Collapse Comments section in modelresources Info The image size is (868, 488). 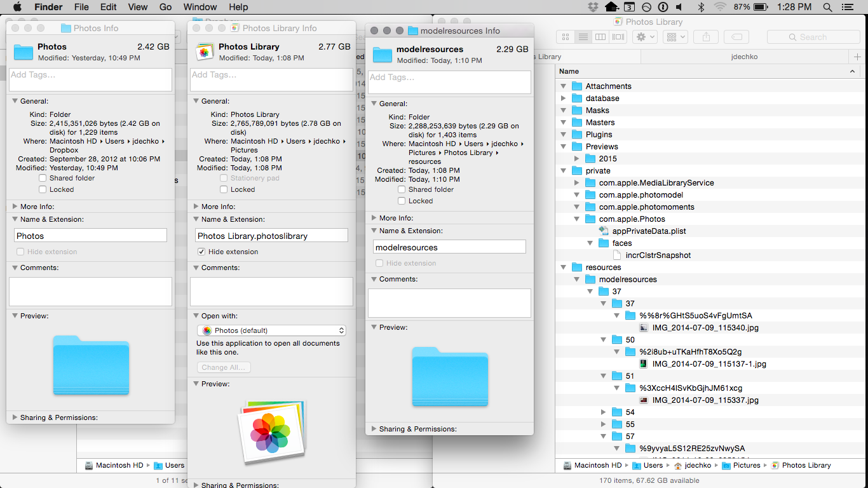374,279
